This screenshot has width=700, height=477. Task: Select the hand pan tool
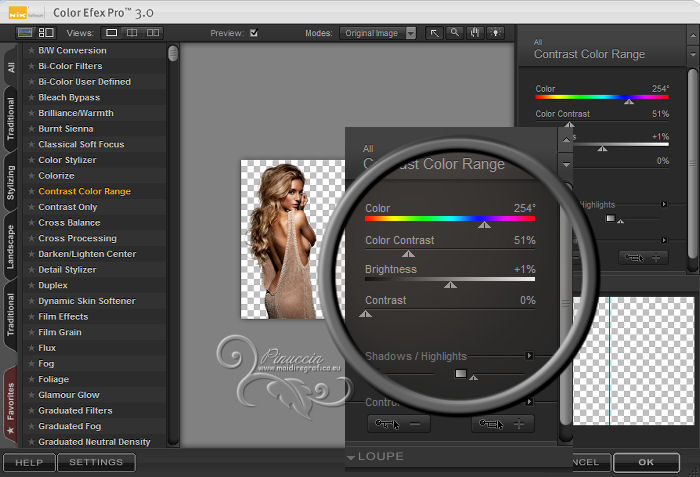pos(473,33)
